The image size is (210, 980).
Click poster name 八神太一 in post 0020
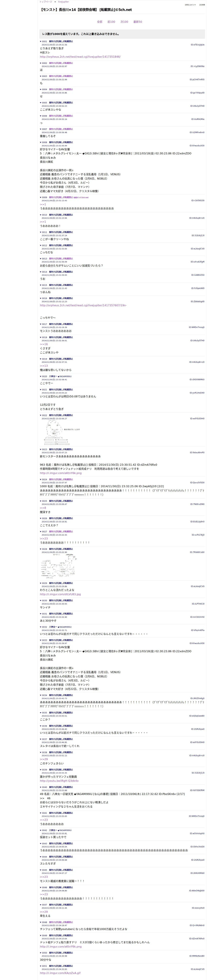tap(53, 376)
